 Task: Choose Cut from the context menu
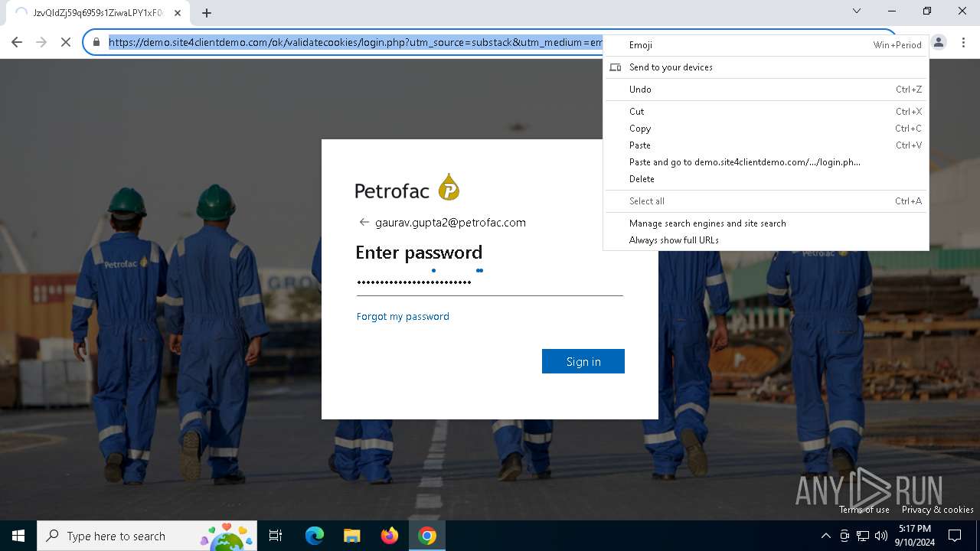[766, 112]
